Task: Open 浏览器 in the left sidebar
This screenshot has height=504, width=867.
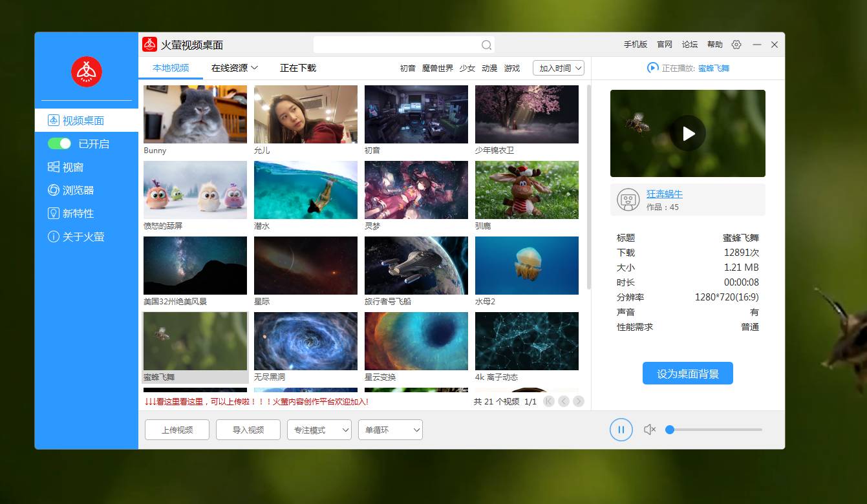Action: point(78,190)
